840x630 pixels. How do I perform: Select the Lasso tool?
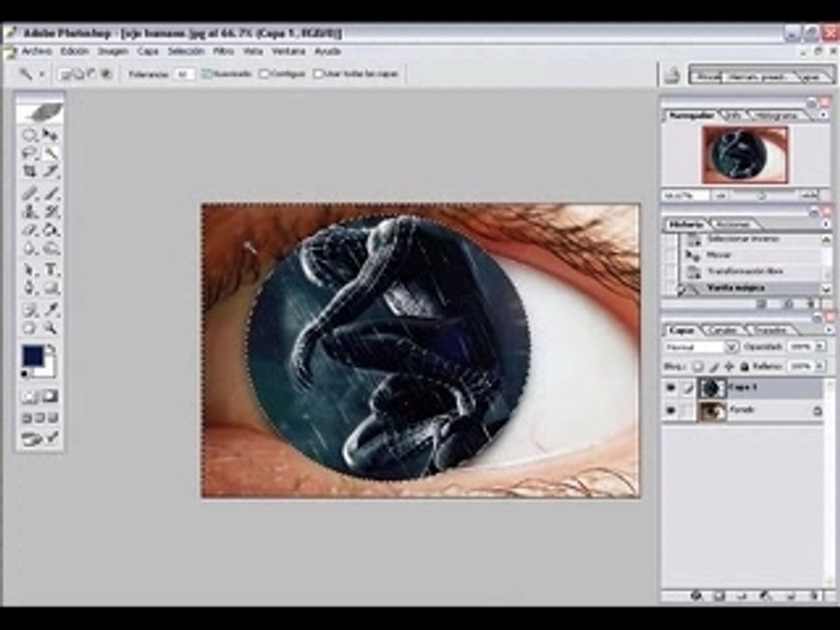coord(30,154)
